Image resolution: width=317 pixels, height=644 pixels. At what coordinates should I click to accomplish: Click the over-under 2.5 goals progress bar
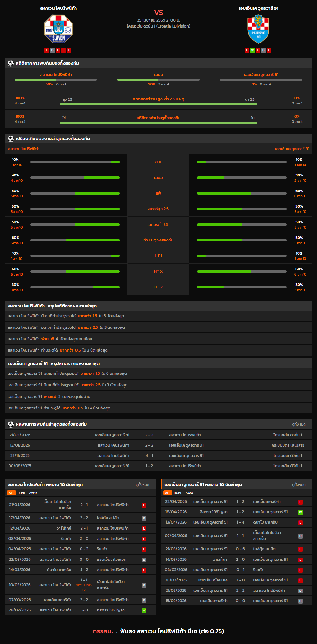tap(158, 104)
